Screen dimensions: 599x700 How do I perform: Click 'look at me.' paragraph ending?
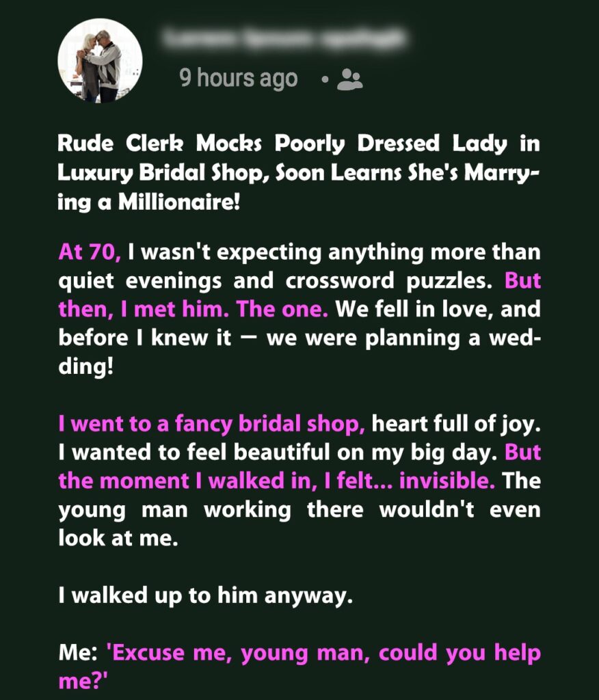(118, 538)
